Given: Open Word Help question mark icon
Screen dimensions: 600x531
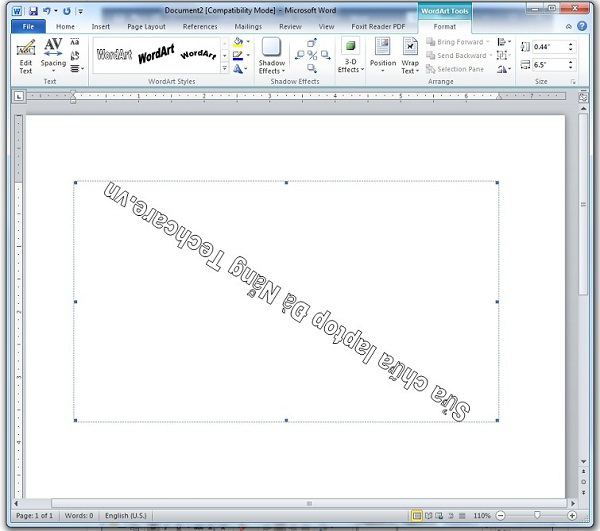Looking at the screenshot, I should click(x=582, y=26).
